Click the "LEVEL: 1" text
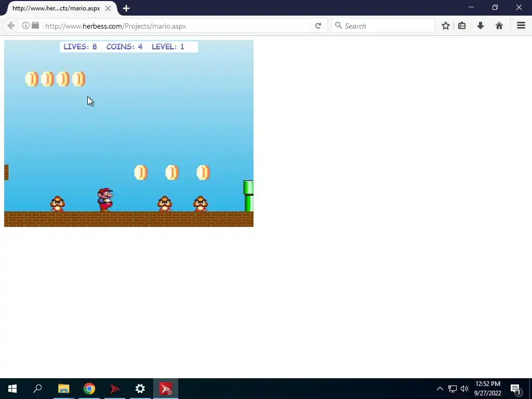The width and height of the screenshot is (532, 399). [168, 47]
